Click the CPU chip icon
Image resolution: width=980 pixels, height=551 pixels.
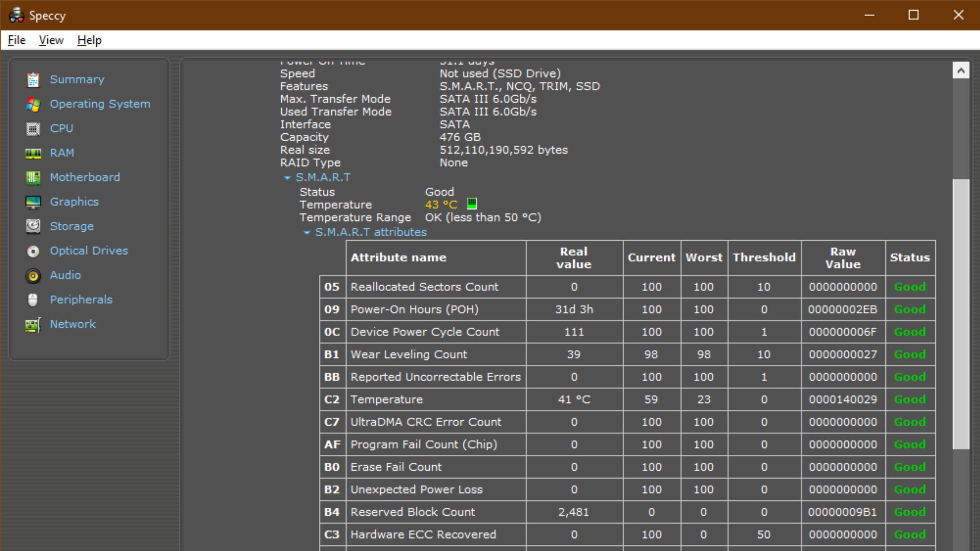33,129
